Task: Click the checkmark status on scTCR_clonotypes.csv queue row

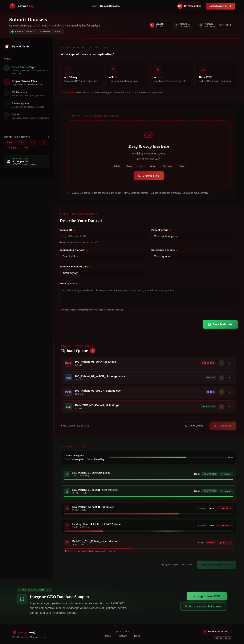Action: tap(222, 378)
